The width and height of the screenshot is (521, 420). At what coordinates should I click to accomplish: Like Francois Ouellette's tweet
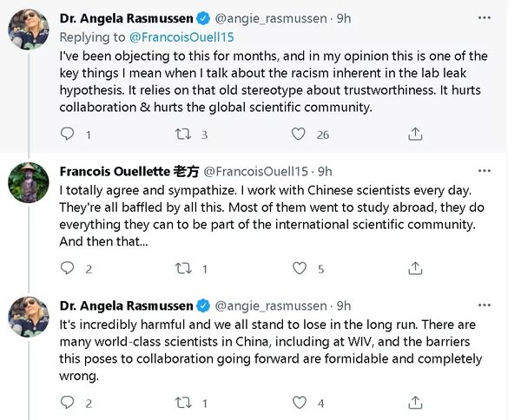298,269
